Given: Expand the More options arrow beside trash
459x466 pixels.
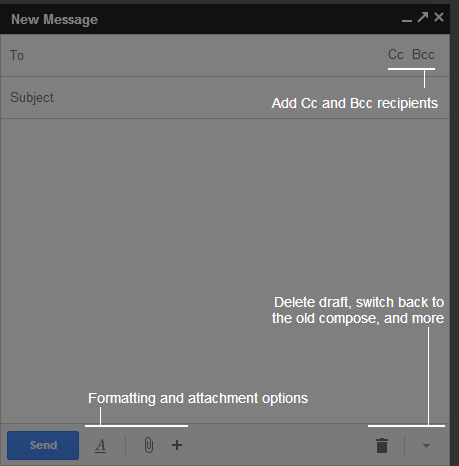Looking at the screenshot, I should [426, 446].
